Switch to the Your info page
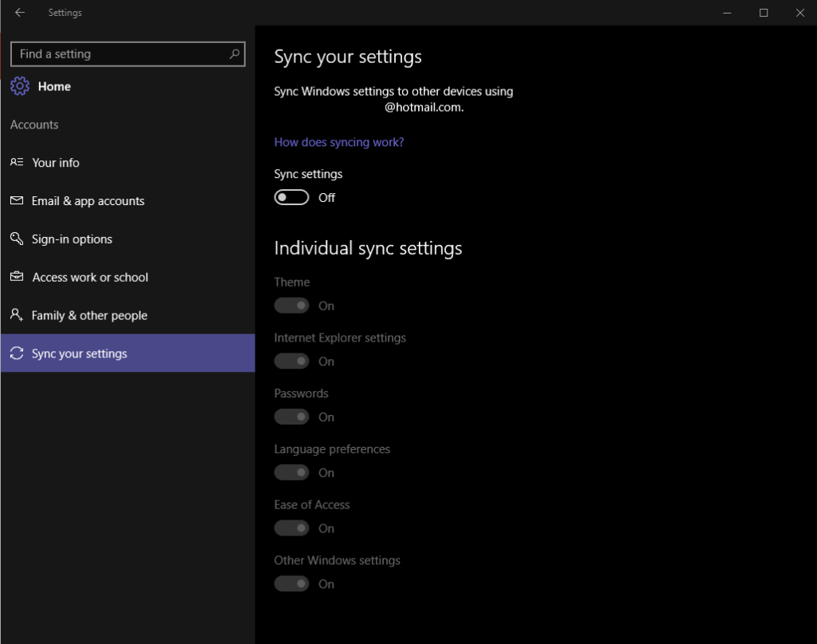This screenshot has width=817, height=644. [x=55, y=162]
